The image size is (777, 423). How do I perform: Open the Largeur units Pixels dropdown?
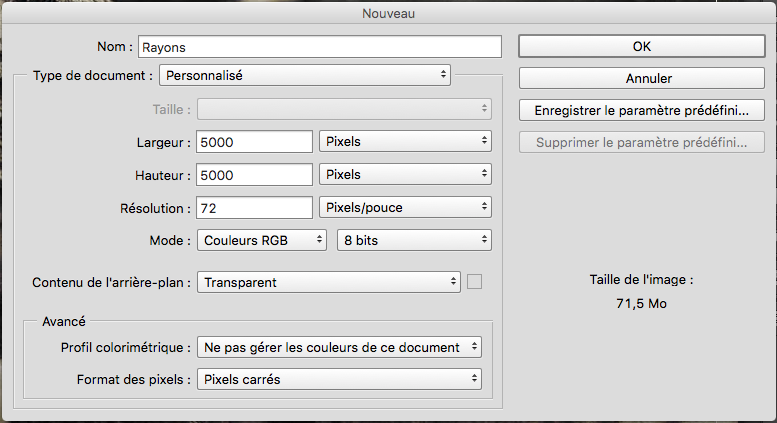405,142
